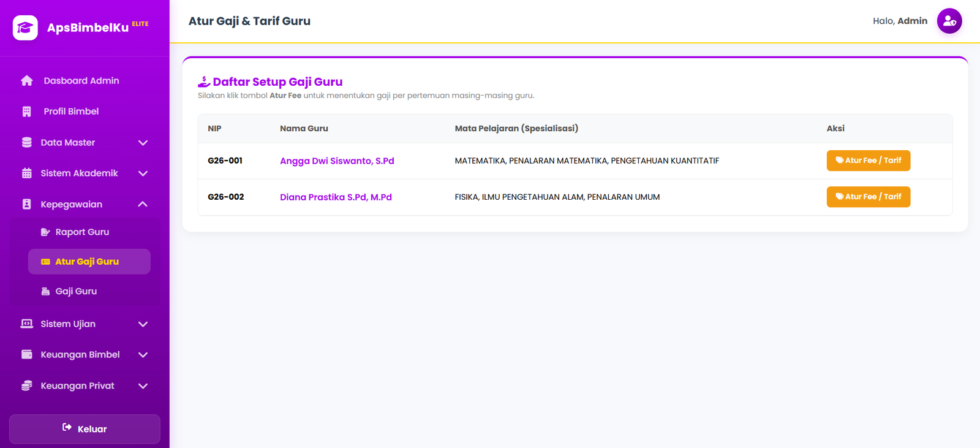Viewport: 980px width, 448px height.
Task: Select NIP cell G26-001
Action: pos(225,161)
